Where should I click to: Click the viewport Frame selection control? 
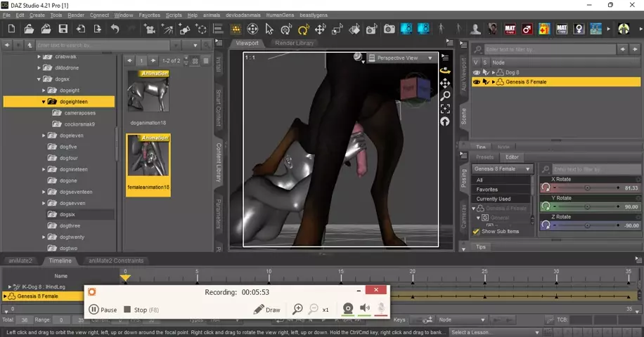[445, 109]
